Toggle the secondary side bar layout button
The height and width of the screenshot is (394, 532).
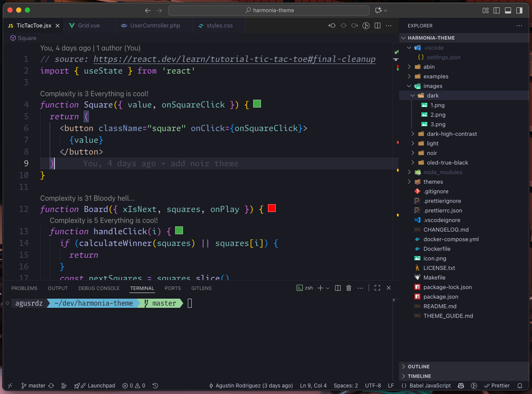coord(519,10)
